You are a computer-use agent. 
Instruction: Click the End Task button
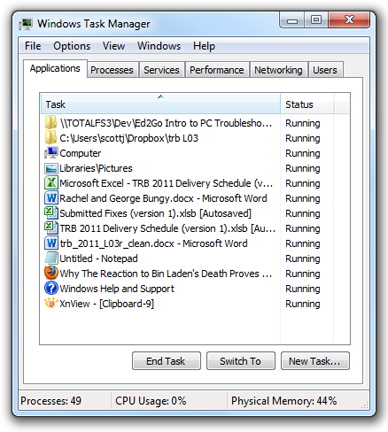(x=166, y=361)
